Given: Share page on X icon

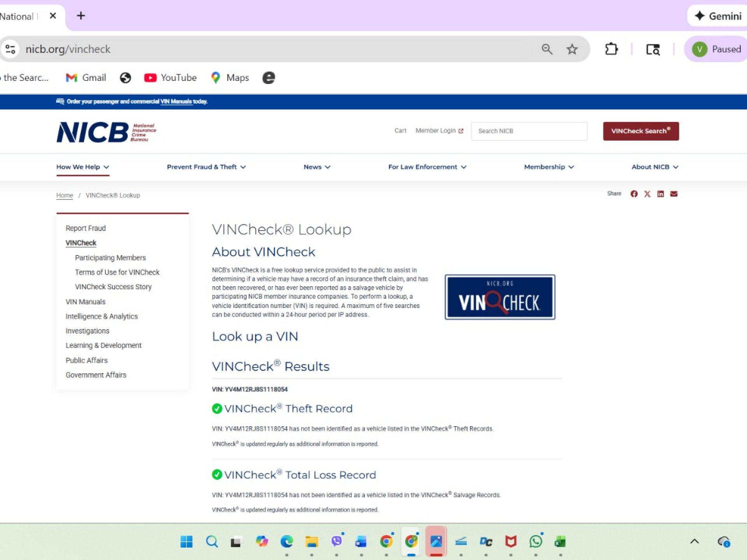Looking at the screenshot, I should pos(647,194).
